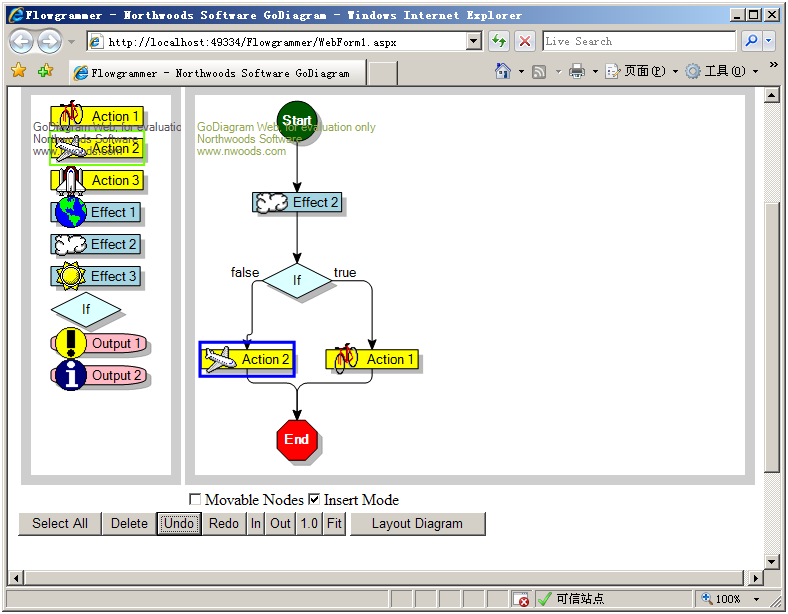Refresh the page with green arrows icon

pyautogui.click(x=499, y=41)
